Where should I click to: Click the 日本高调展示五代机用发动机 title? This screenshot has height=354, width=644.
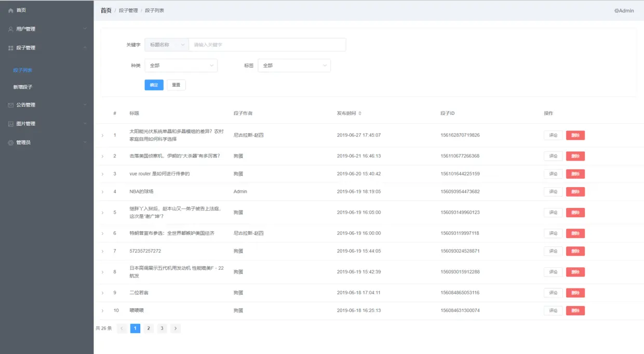pos(177,272)
